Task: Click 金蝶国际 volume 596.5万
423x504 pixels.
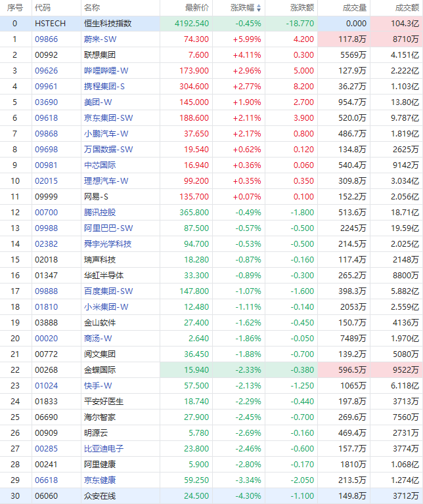Action: tap(352, 370)
